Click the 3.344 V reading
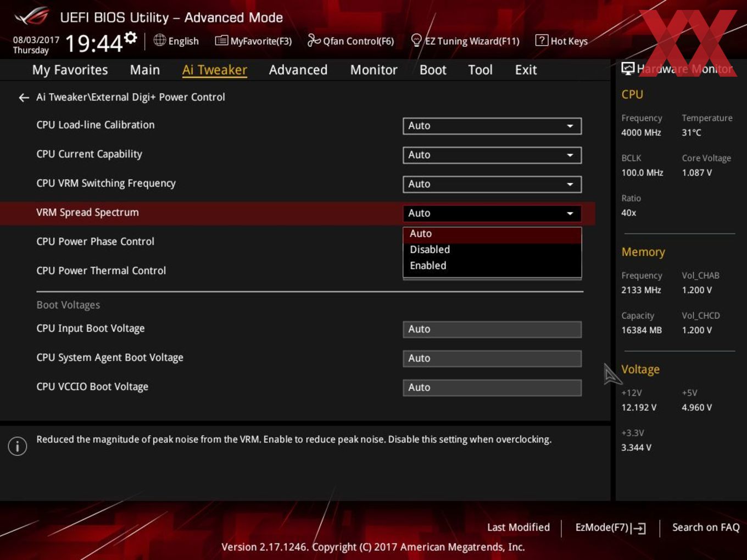 point(637,448)
